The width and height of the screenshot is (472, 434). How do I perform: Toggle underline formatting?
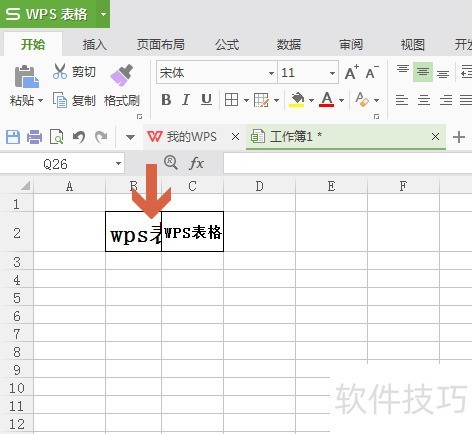(x=206, y=100)
